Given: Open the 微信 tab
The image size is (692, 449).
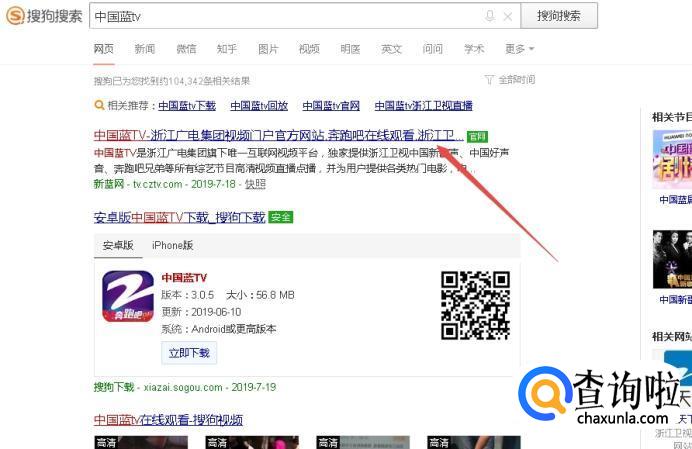Looking at the screenshot, I should point(186,49).
